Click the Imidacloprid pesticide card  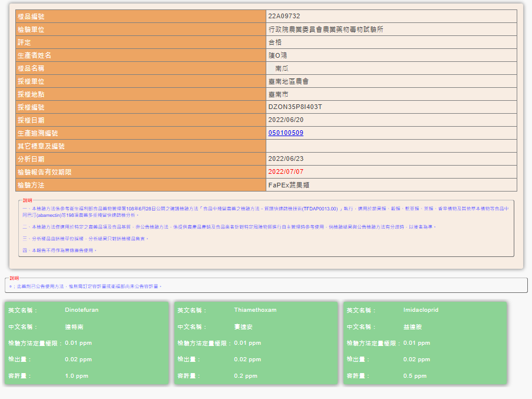click(x=425, y=343)
